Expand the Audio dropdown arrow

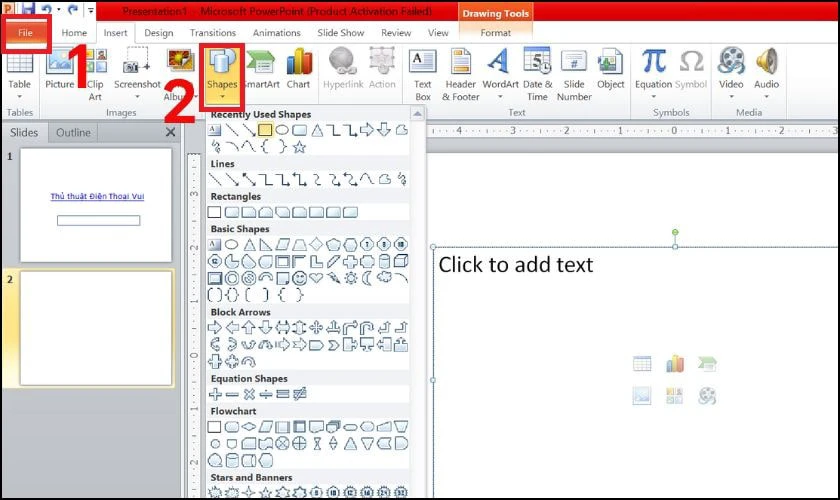[x=767, y=97]
